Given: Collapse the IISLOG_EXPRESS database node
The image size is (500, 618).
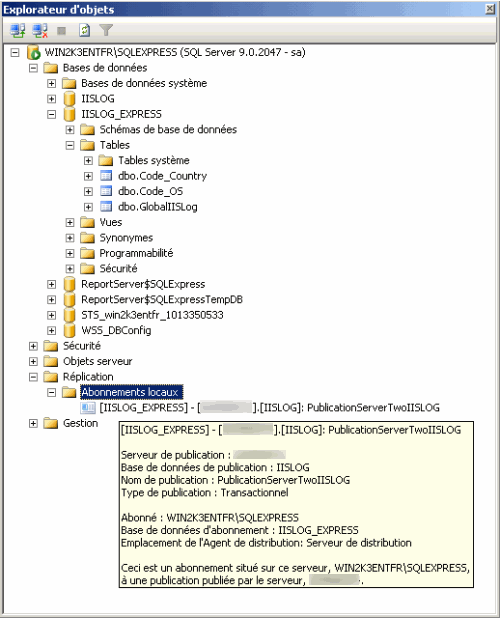Looking at the screenshot, I should 52,114.
